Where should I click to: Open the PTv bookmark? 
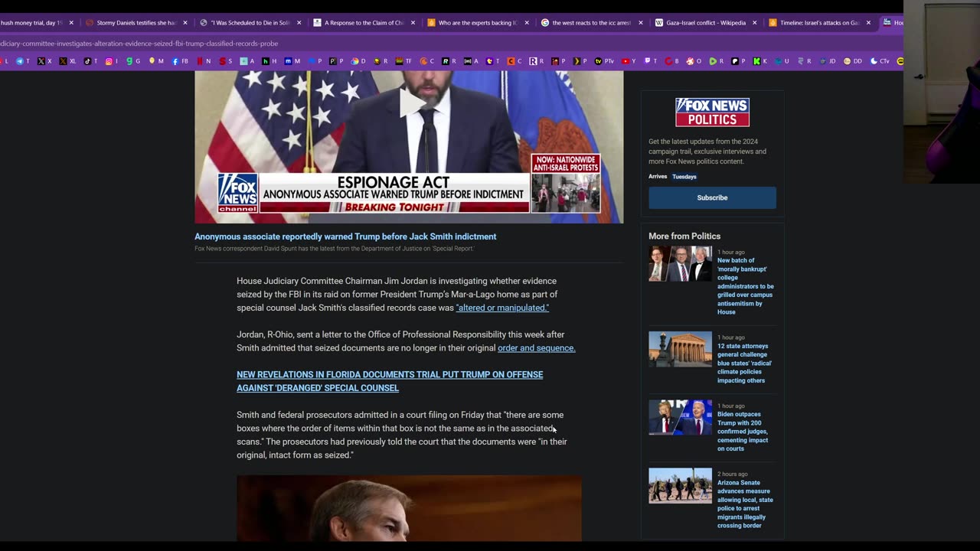604,61
